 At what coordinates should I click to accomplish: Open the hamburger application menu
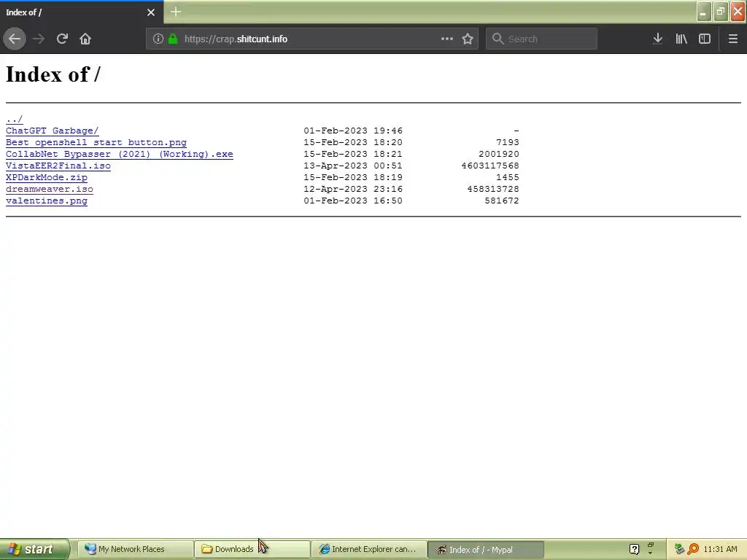pos(733,39)
